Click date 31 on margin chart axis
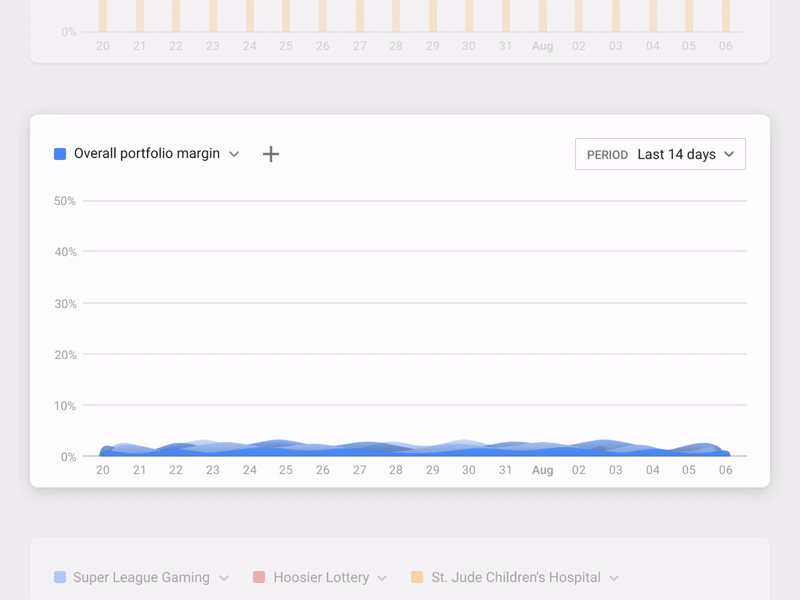 (x=505, y=470)
